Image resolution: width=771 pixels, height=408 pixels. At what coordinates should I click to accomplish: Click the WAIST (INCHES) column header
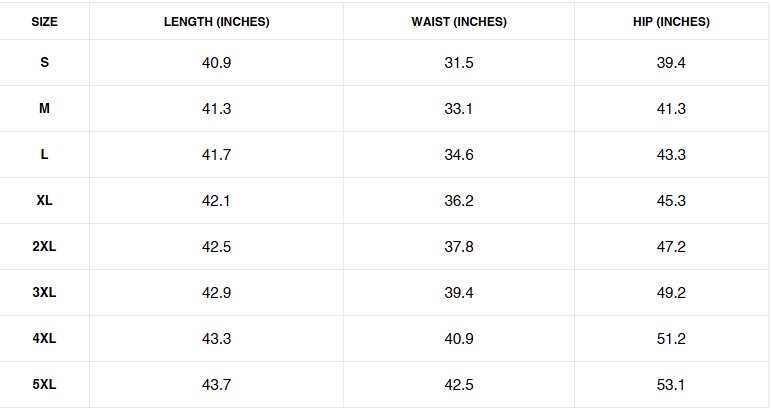point(458,22)
